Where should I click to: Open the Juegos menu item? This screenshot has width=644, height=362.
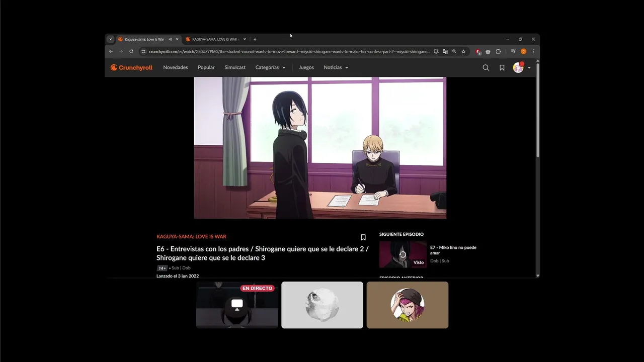tap(306, 67)
